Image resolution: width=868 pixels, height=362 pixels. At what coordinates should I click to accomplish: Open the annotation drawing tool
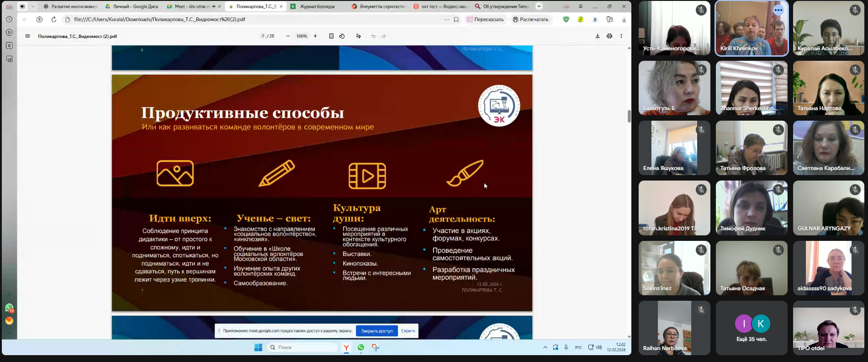coord(359,36)
